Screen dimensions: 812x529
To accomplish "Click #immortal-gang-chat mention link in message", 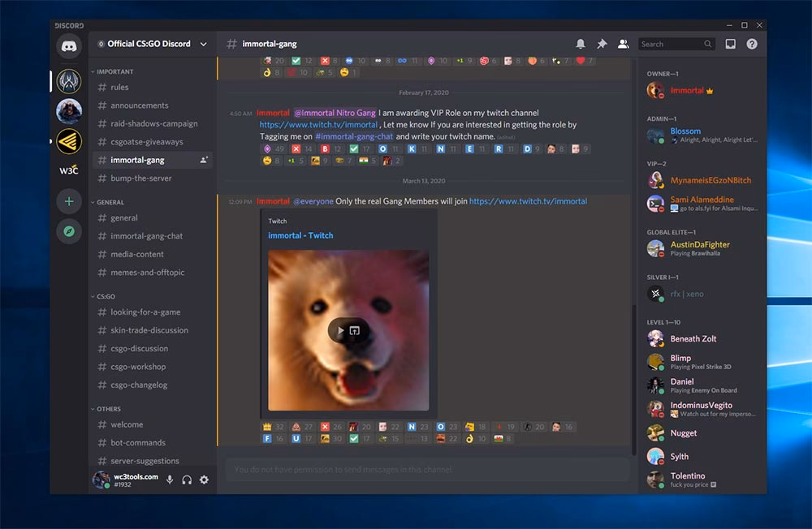I will tap(354, 136).
